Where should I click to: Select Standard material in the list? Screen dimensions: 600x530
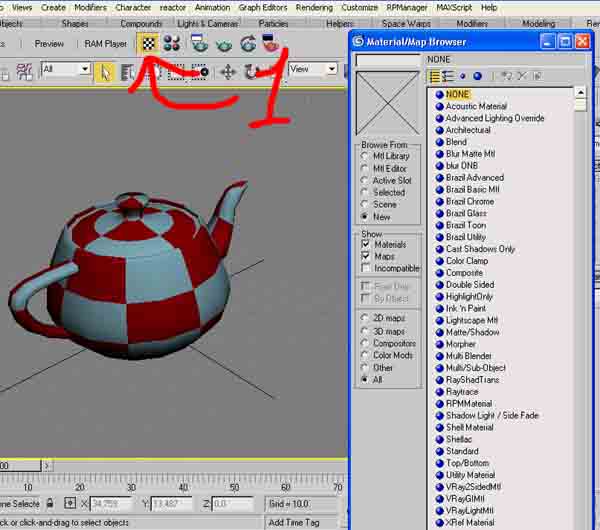coord(462,451)
